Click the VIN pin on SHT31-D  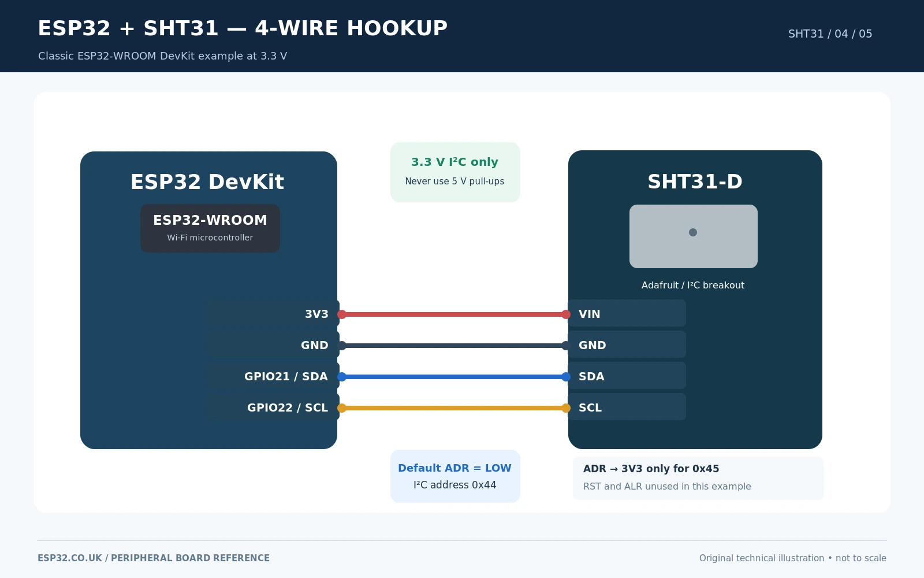pyautogui.click(x=627, y=313)
